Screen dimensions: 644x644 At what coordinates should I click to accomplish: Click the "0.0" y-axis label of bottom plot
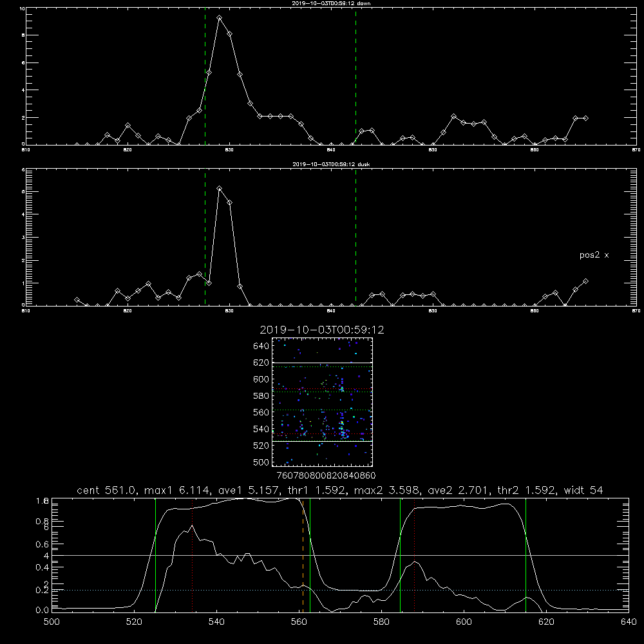pos(43,611)
